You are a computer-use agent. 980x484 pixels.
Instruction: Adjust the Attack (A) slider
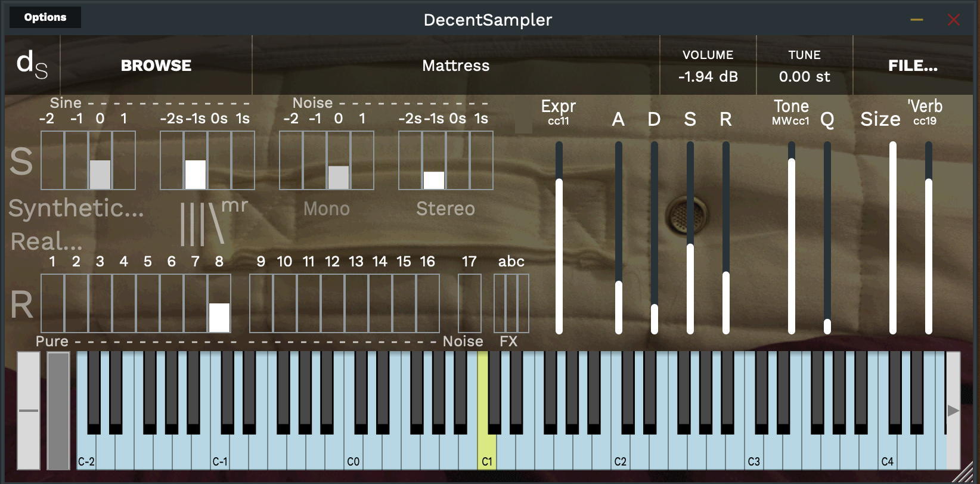coord(619,237)
